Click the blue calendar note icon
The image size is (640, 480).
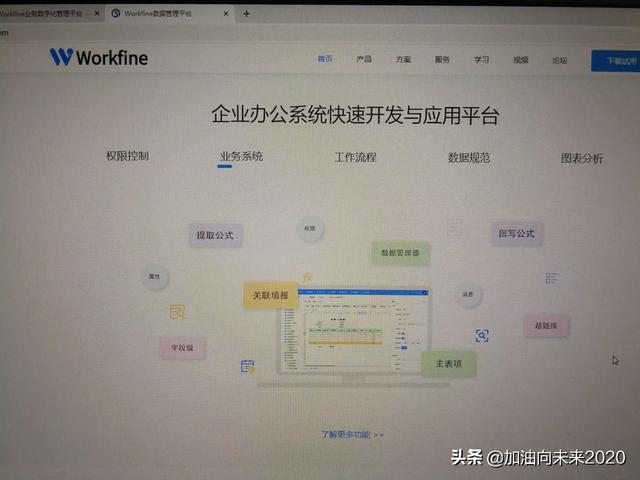[248, 366]
